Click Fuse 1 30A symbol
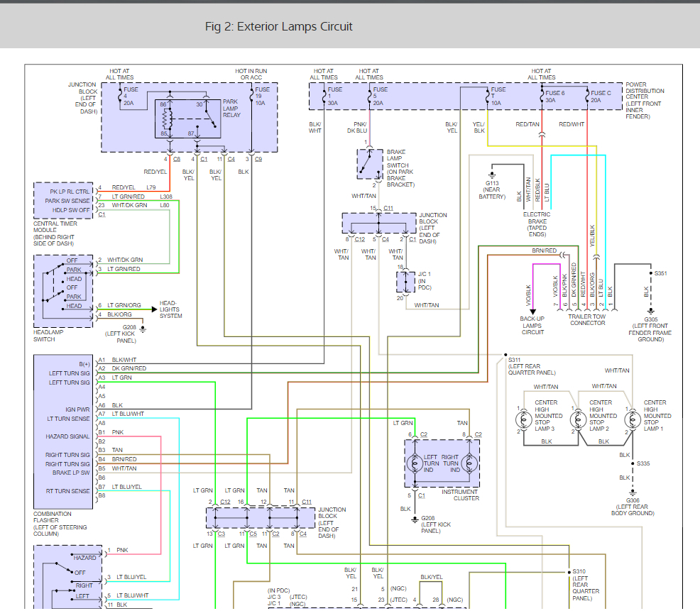The height and width of the screenshot is (611, 700). 324,96
